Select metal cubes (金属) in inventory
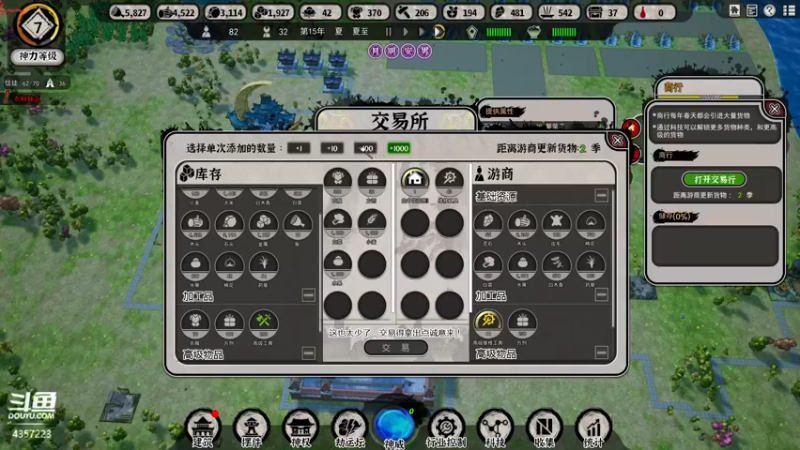800x450 pixels. pyautogui.click(x=263, y=226)
